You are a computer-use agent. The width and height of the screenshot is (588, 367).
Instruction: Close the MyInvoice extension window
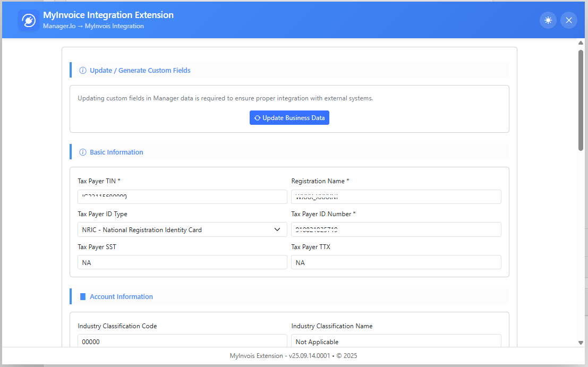coord(568,20)
